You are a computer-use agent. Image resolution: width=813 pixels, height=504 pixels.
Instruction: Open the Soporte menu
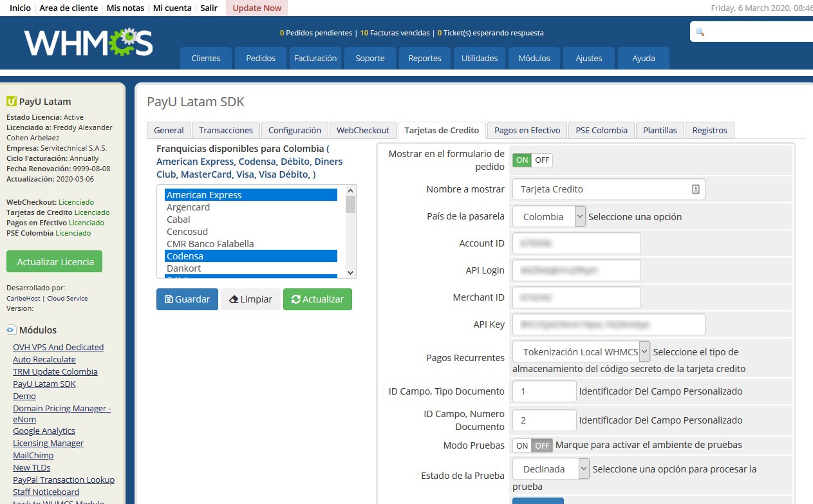pyautogui.click(x=370, y=58)
